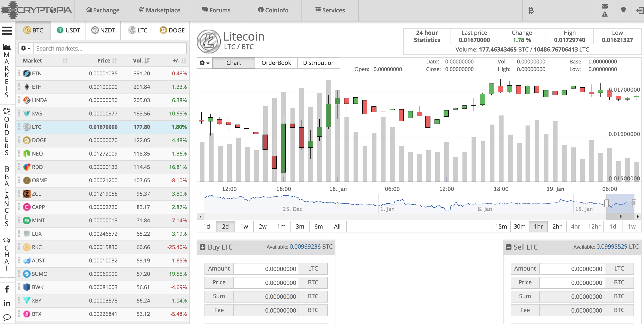Open the Chat sidebar speech bubbles icon
The image size is (644, 324).
(x=7, y=240)
